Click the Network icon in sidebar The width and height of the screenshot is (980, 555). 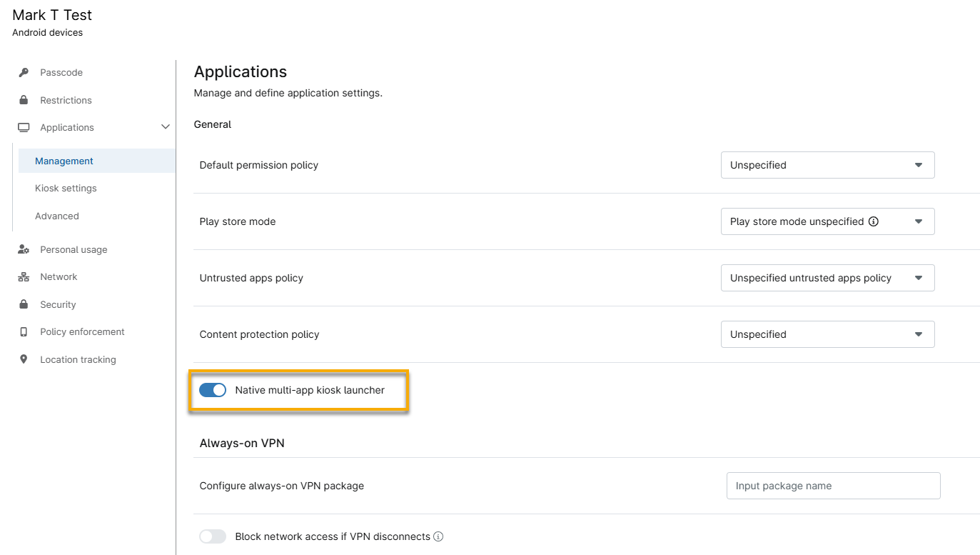pos(24,277)
